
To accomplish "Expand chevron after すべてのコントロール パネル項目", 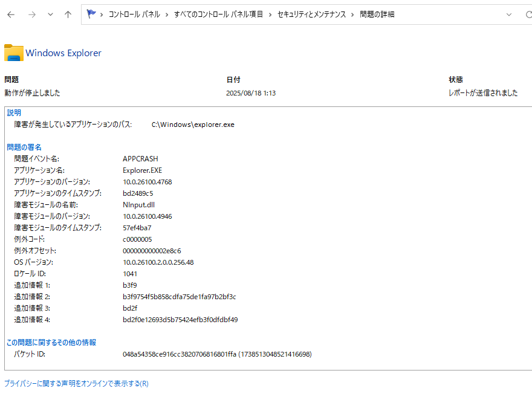I will 270,15.
